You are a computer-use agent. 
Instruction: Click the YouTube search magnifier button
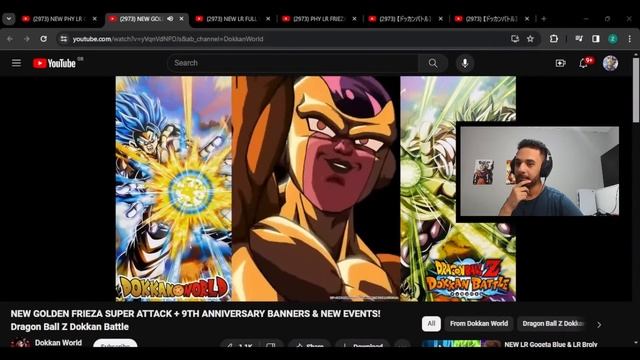pyautogui.click(x=433, y=63)
